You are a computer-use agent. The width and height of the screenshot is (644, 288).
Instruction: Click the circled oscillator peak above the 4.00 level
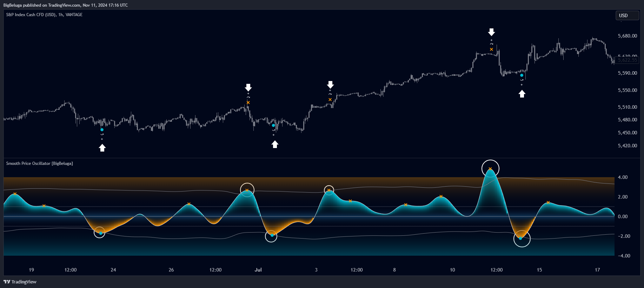(x=490, y=168)
